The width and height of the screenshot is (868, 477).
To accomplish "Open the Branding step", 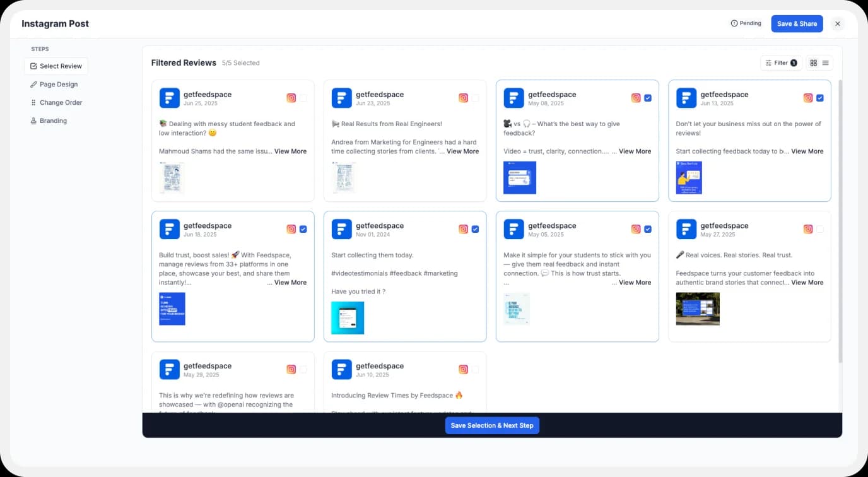I will pyautogui.click(x=53, y=121).
